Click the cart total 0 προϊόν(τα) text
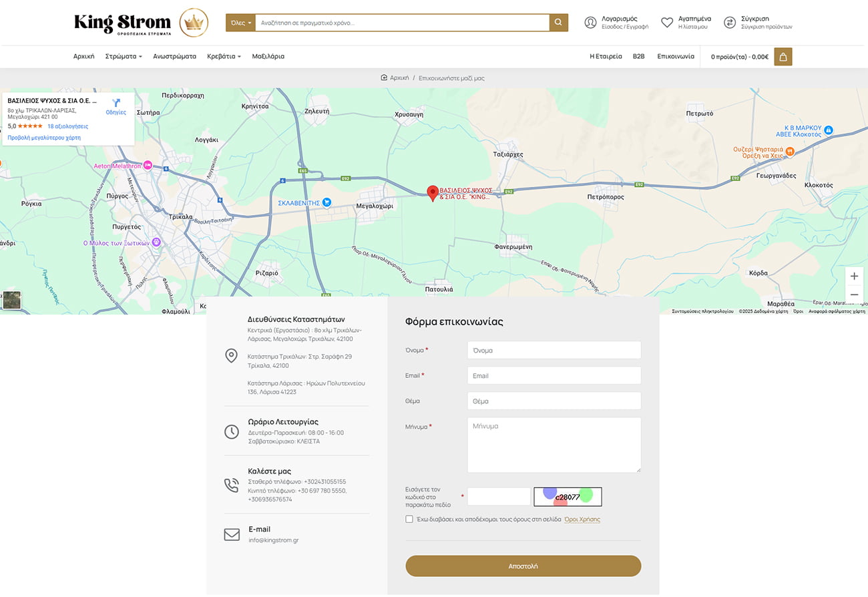 739,57
